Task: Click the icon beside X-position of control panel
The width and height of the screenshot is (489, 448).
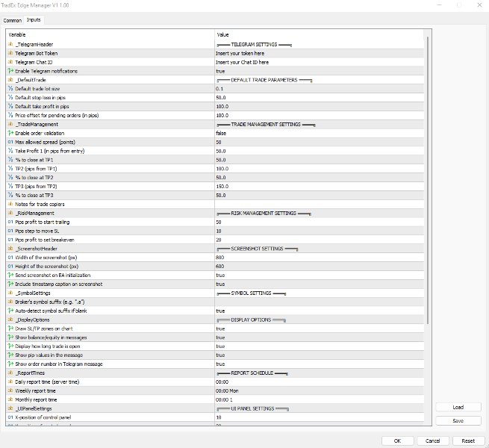Action: click(x=10, y=417)
